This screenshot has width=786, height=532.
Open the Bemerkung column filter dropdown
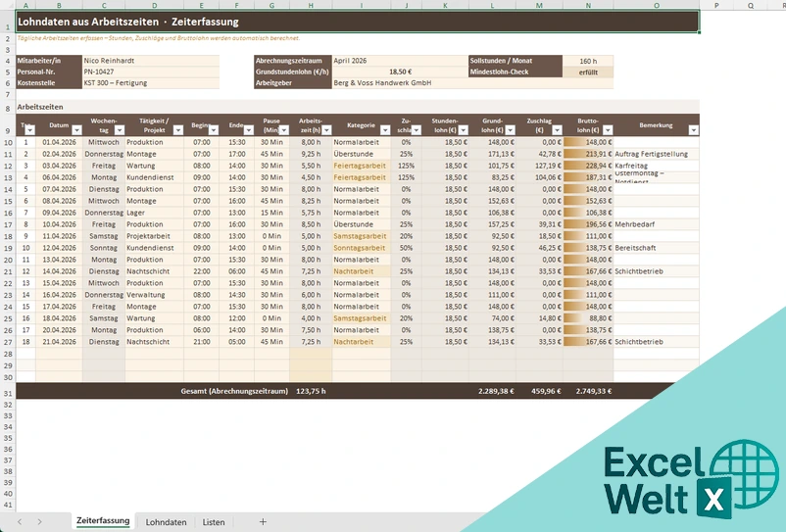[693, 130]
